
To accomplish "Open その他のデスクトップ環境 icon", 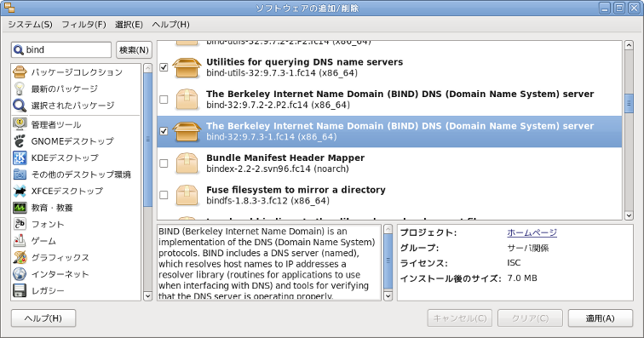I will pyautogui.click(x=20, y=175).
